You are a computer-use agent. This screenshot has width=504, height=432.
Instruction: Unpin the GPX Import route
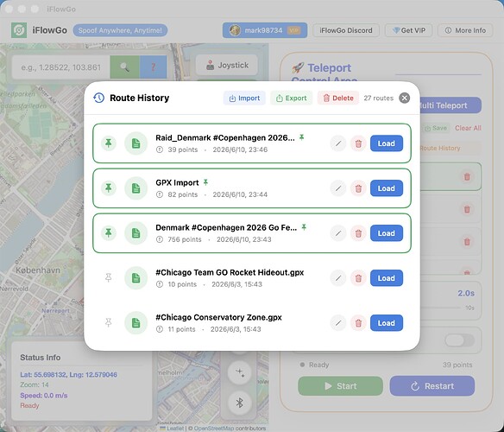(109, 188)
